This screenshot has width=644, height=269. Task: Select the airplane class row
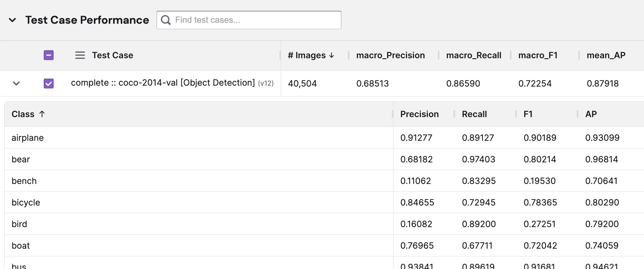[x=28, y=138]
